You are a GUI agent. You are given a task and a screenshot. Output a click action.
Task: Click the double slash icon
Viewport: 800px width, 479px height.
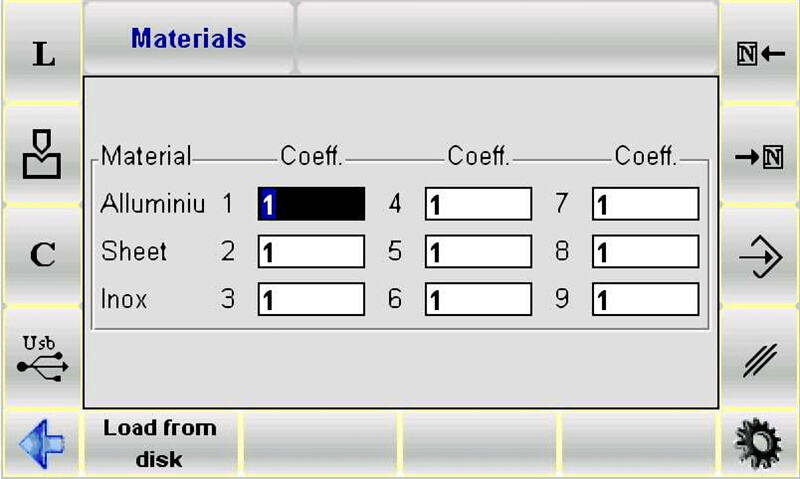759,358
